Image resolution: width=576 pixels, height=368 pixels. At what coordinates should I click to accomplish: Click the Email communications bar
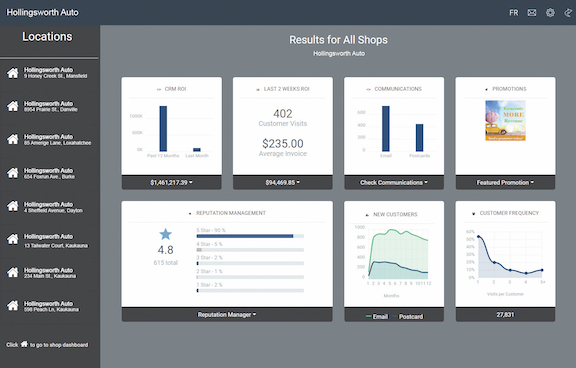click(x=386, y=129)
